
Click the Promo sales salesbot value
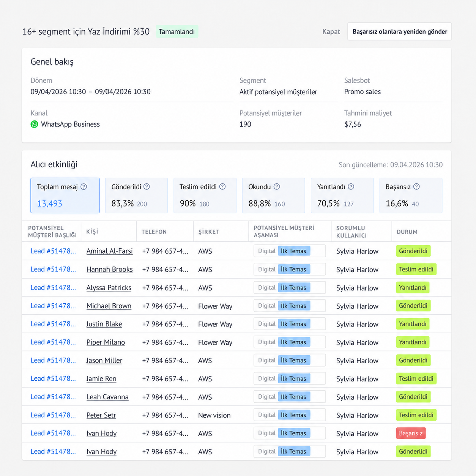(x=363, y=92)
